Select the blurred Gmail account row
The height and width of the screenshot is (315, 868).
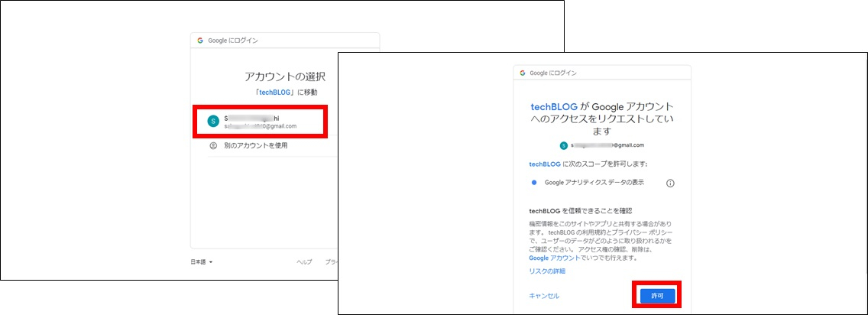click(261, 122)
